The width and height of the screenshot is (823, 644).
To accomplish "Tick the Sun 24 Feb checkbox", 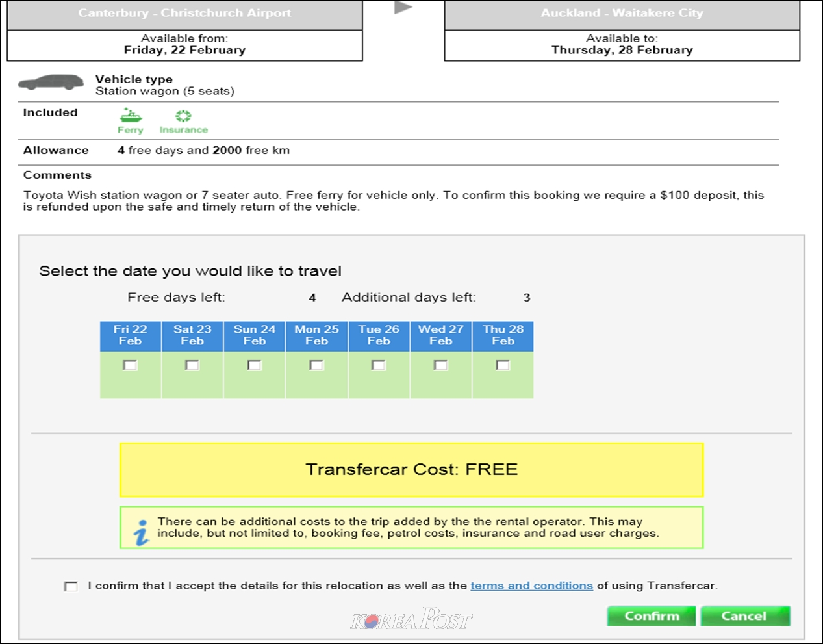I will click(255, 365).
